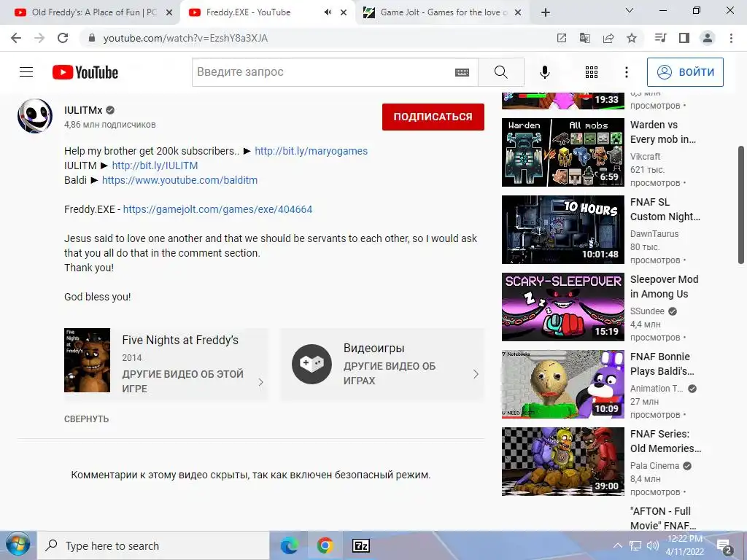
Task: Open Chrome media controls icon
Action: 660,38
